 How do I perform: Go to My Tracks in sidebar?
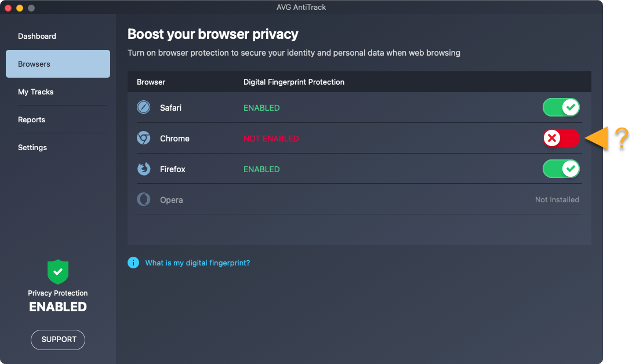coord(36,92)
